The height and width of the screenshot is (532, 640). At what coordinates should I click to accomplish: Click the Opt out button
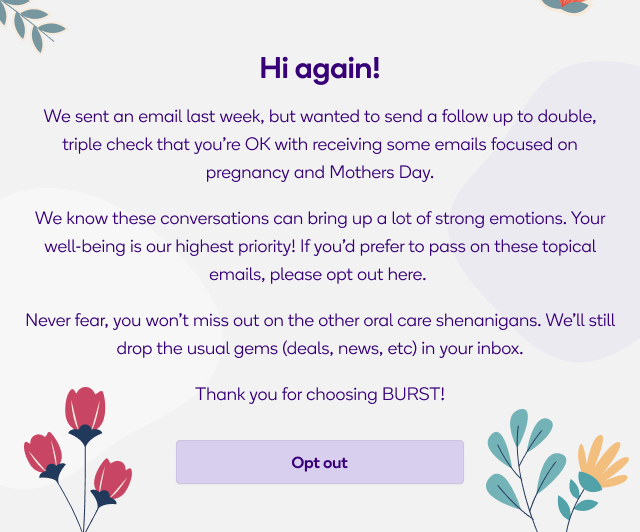320,462
